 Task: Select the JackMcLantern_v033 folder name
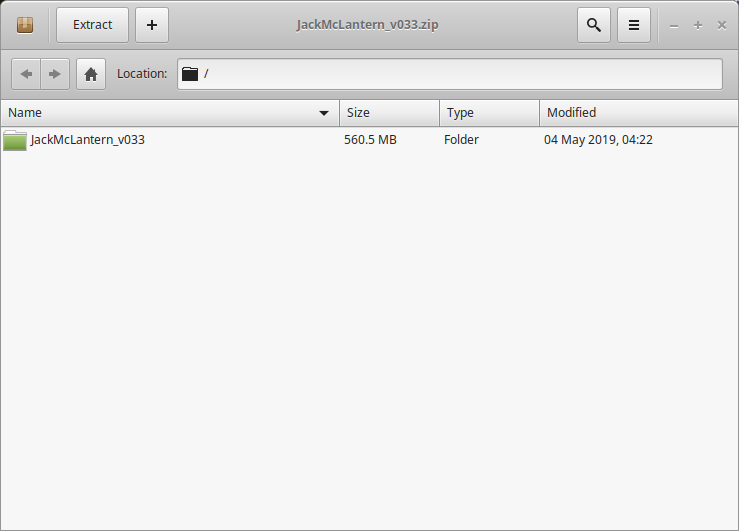88,140
